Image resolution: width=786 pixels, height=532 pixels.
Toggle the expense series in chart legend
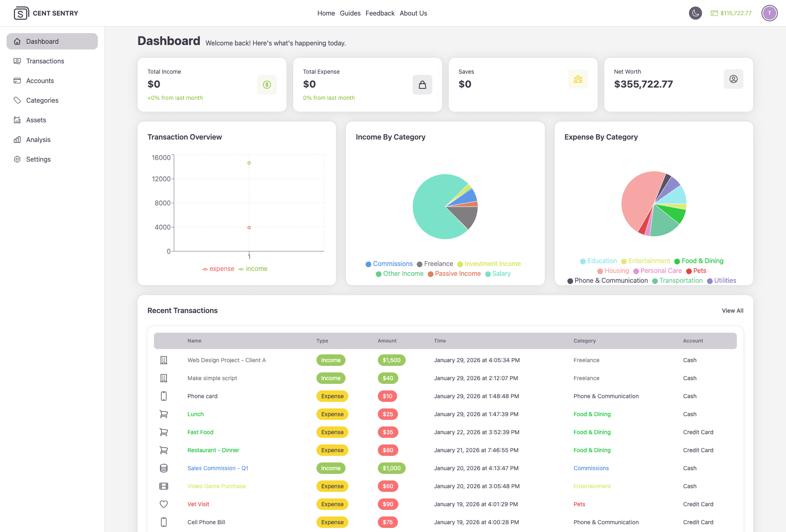pyautogui.click(x=218, y=269)
